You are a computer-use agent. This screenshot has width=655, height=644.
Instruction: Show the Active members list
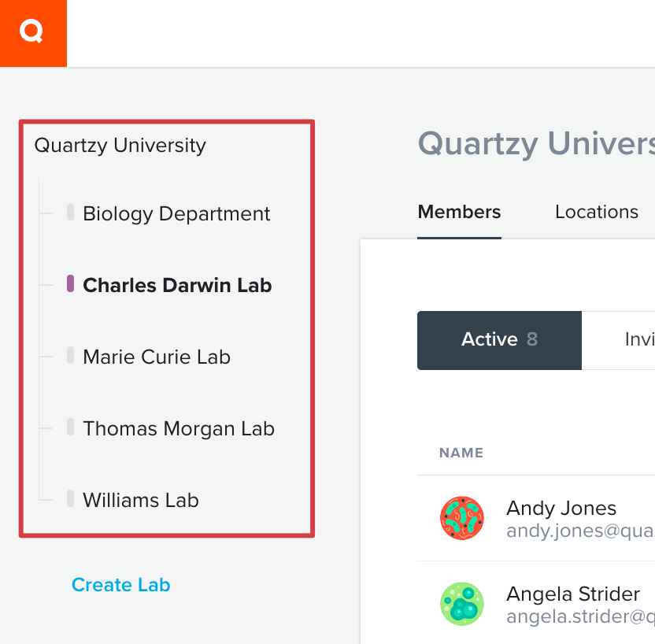coord(499,340)
